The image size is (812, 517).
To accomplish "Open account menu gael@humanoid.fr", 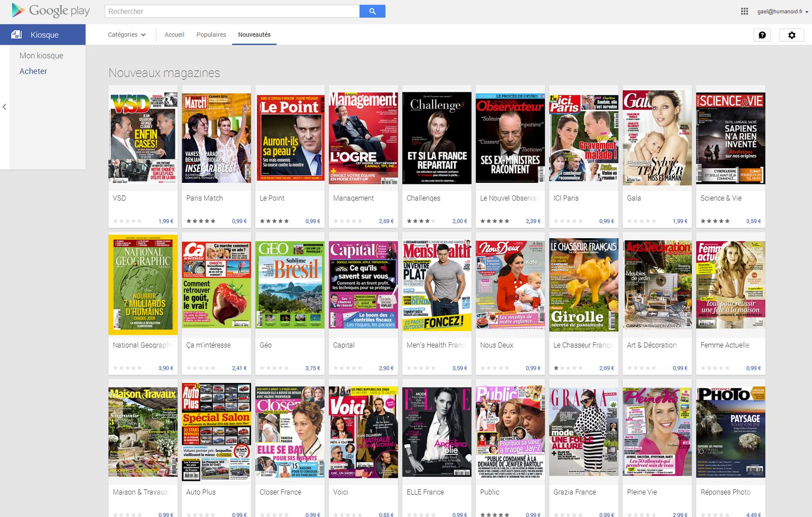I will tap(783, 11).
